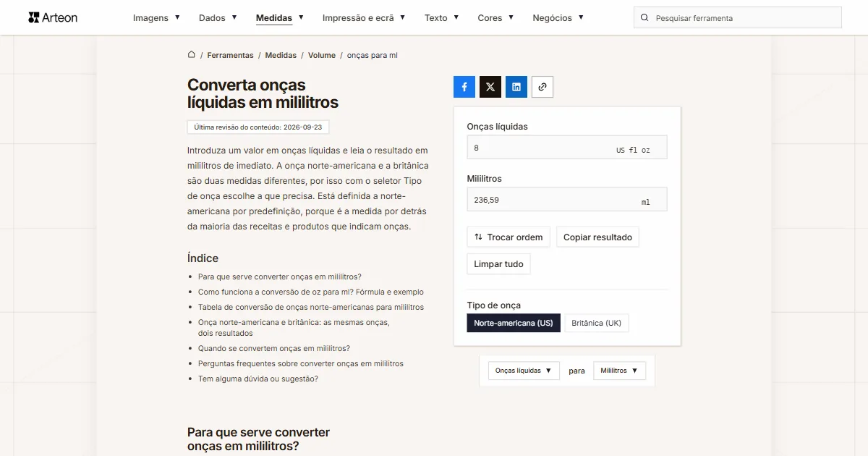Open the Negócios menu
Image resolution: width=868 pixels, height=456 pixels.
(558, 18)
